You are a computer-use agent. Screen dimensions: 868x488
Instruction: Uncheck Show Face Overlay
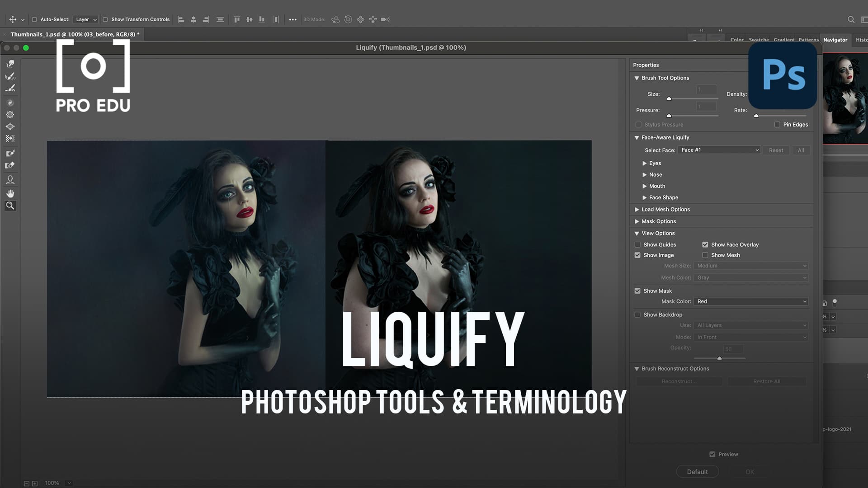coord(705,244)
